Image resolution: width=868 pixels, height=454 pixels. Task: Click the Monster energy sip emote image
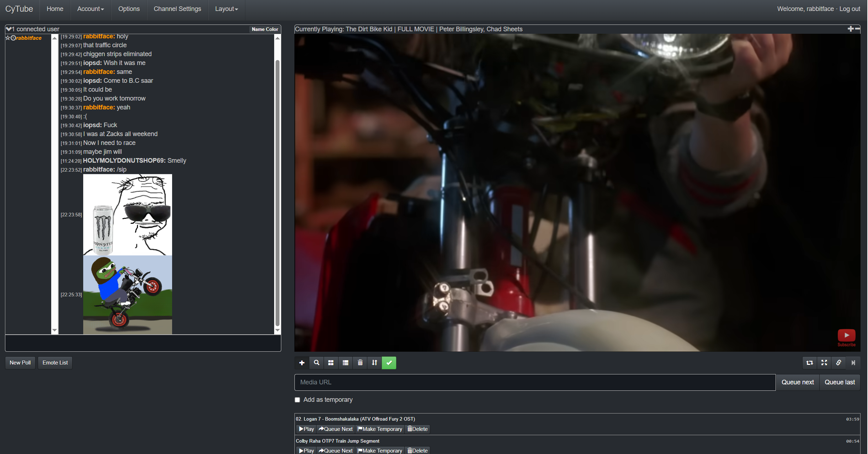pyautogui.click(x=128, y=215)
